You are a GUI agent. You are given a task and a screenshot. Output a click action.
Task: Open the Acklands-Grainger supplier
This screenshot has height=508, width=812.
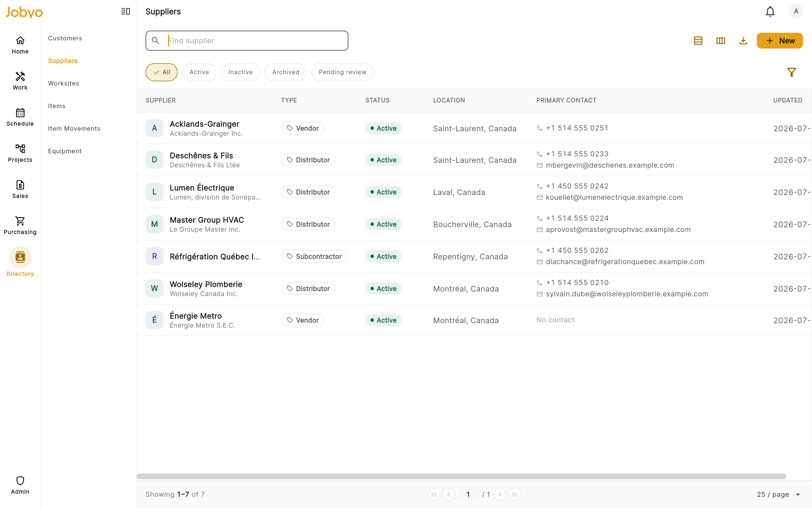204,124
